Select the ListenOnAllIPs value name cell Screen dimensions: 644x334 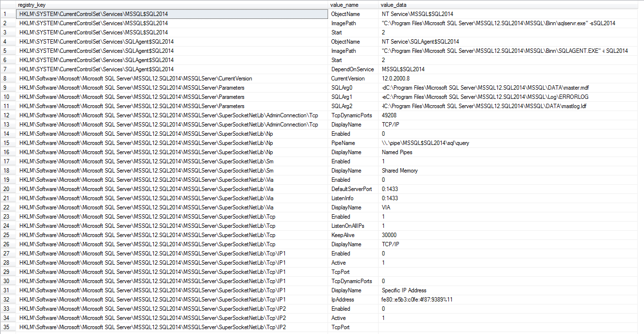pos(353,226)
